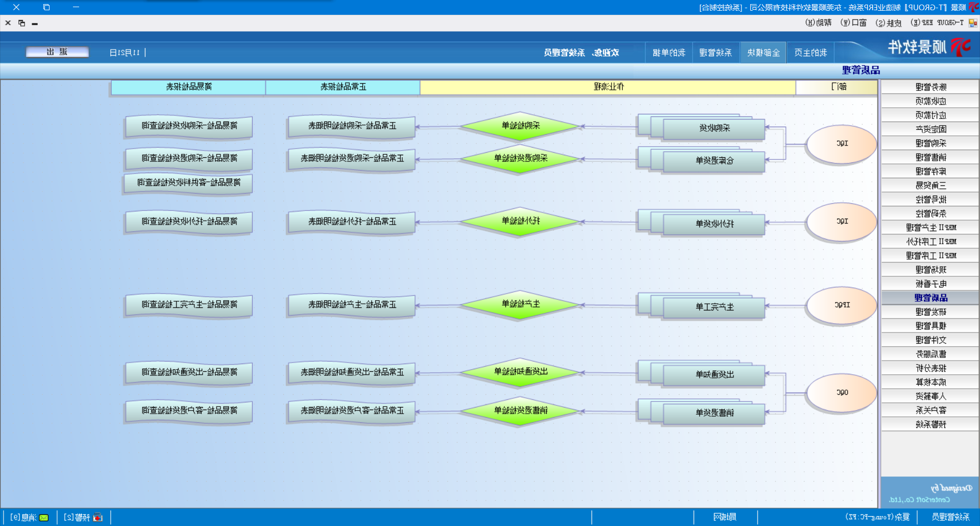
Task: Click the OQC department oval
Action: (x=842, y=393)
